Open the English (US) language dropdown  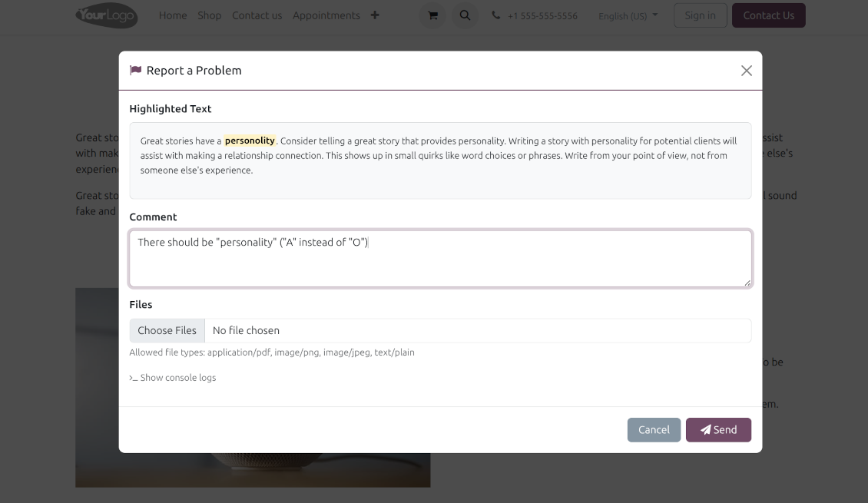pos(622,15)
